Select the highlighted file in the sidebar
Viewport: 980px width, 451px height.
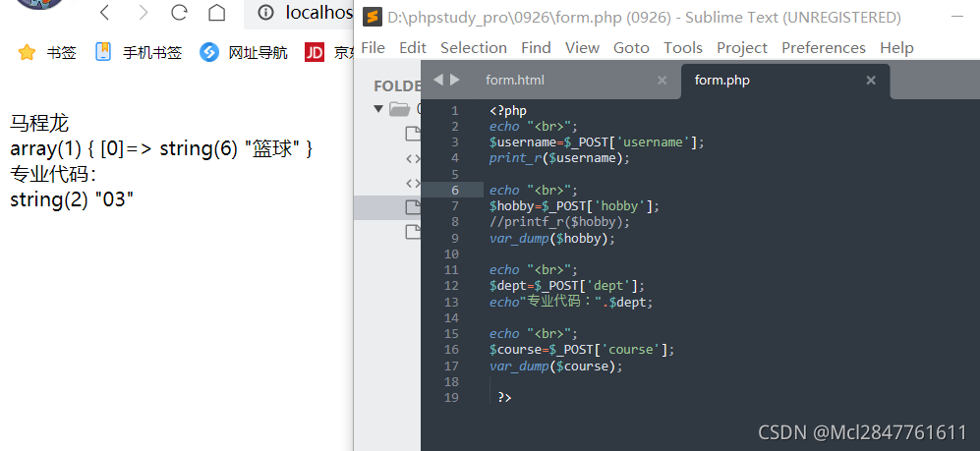(x=387, y=207)
